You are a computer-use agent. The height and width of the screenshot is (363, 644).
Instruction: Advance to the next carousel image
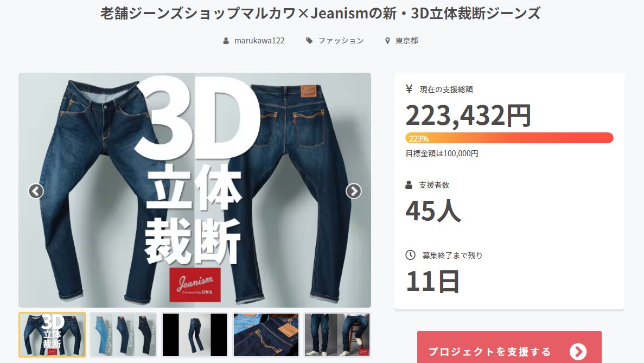point(354,191)
